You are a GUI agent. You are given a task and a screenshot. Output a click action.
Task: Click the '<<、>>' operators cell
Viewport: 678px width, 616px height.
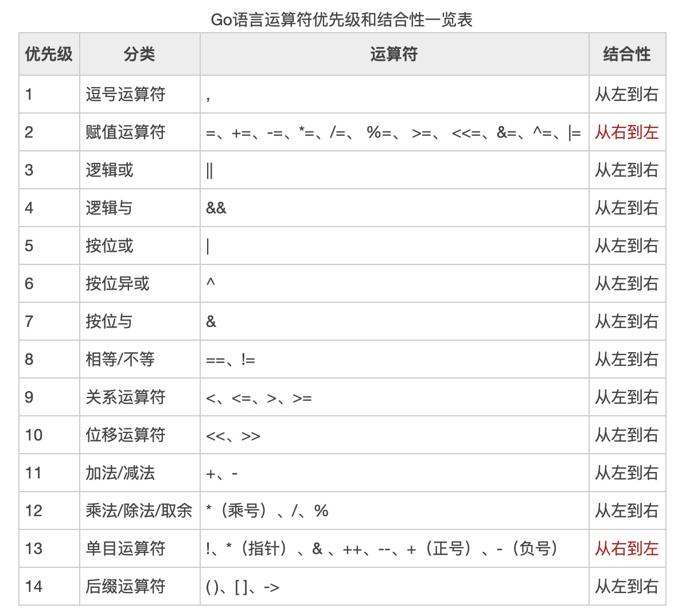click(394, 435)
